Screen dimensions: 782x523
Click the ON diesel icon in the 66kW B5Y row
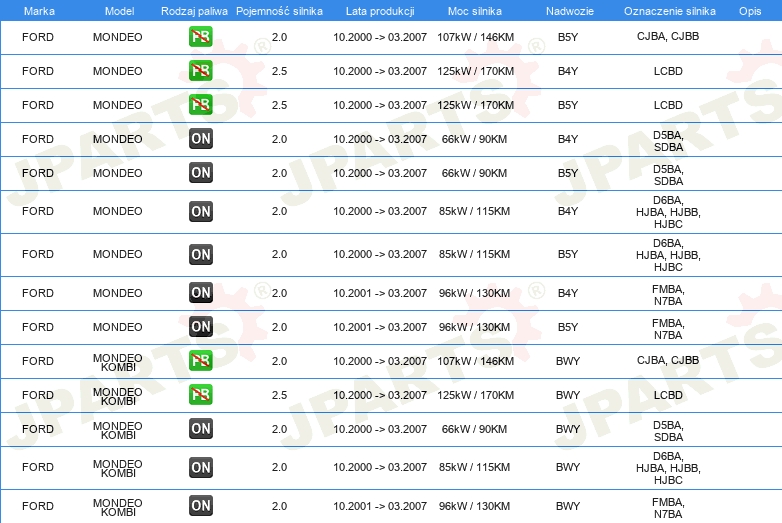(200, 173)
